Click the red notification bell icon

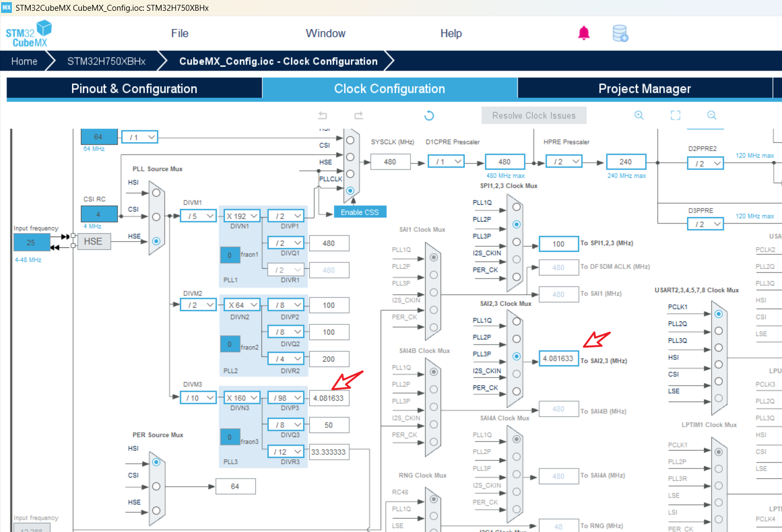584,33
